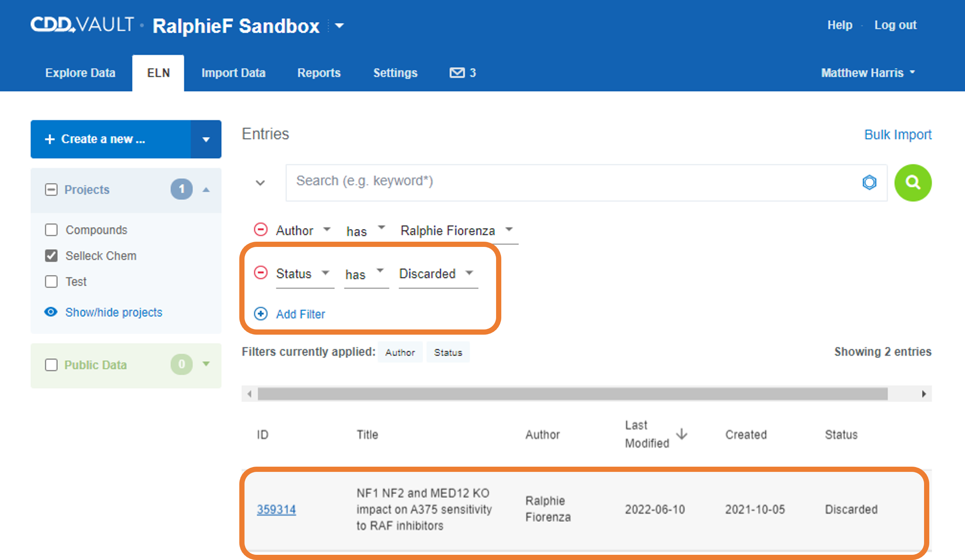This screenshot has height=560, width=965.
Task: Open the Author filter's has operator dropdown
Action: pyautogui.click(x=365, y=231)
